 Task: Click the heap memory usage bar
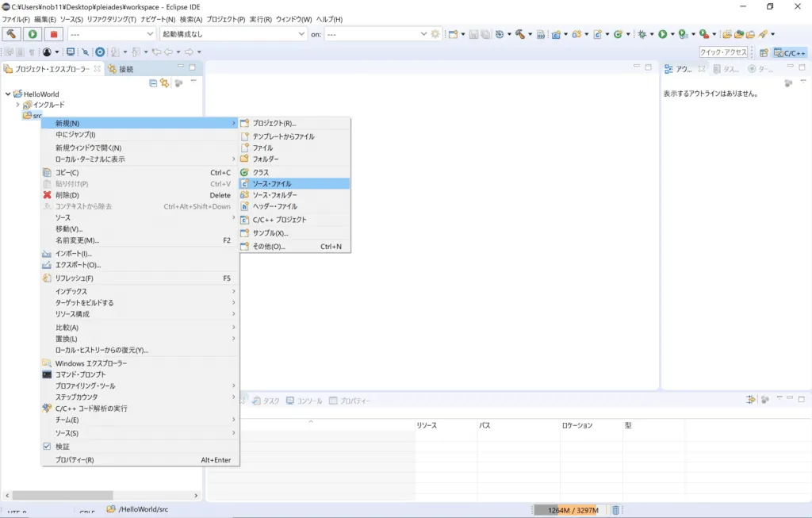(570, 510)
